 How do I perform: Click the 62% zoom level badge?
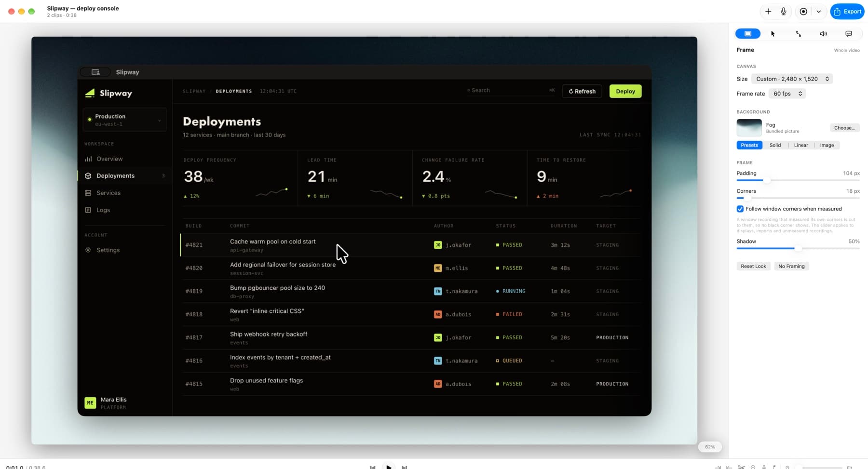click(710, 447)
